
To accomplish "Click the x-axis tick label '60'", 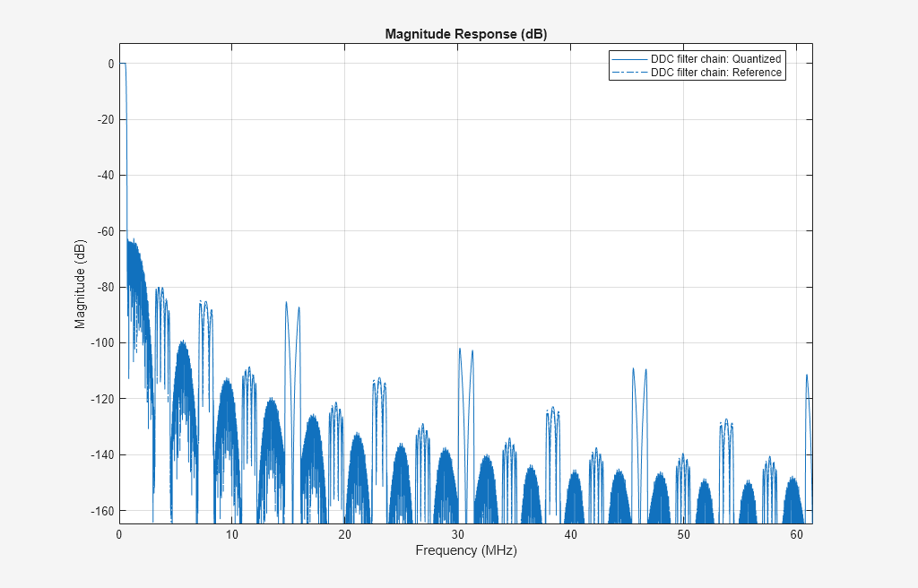I will click(796, 534).
